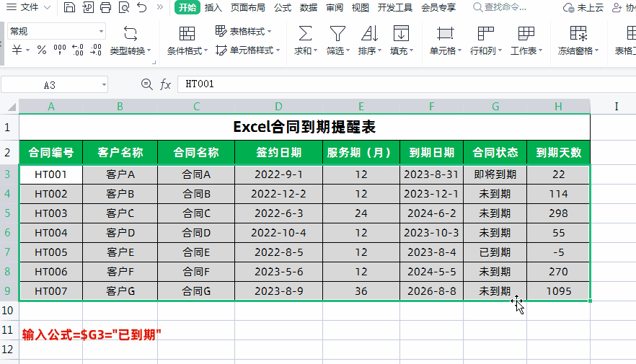Image resolution: width=636 pixels, height=364 pixels.
Task: Click the 即将到期 status cell
Action: pyautogui.click(x=495, y=174)
